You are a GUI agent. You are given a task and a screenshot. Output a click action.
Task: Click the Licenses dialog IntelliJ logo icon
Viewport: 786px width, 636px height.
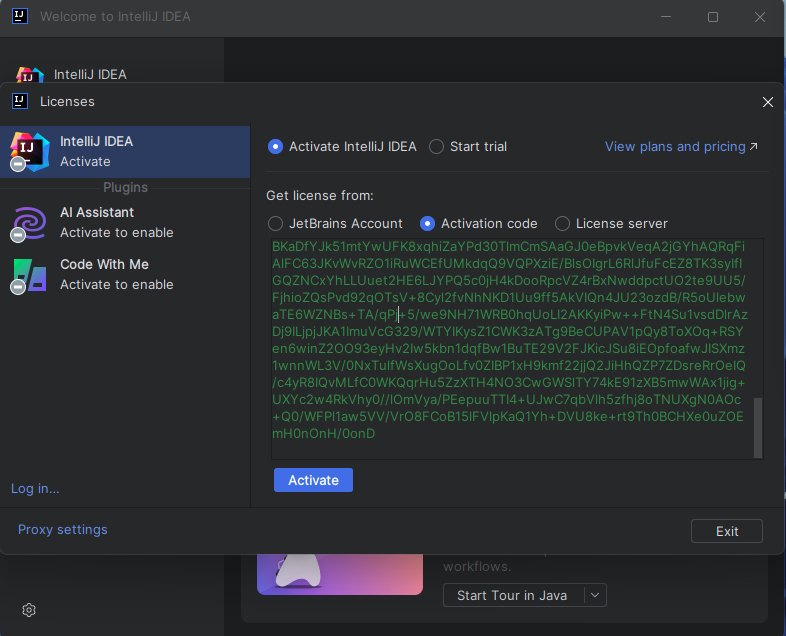coord(19,101)
